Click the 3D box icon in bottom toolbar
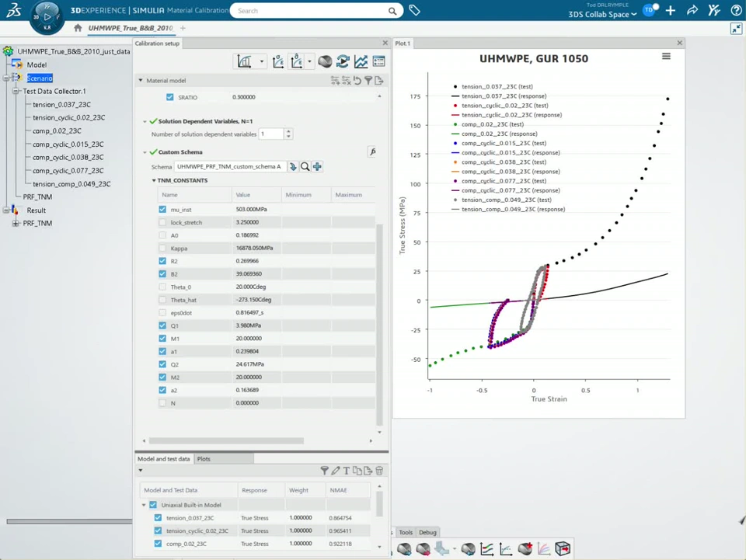 563,548
